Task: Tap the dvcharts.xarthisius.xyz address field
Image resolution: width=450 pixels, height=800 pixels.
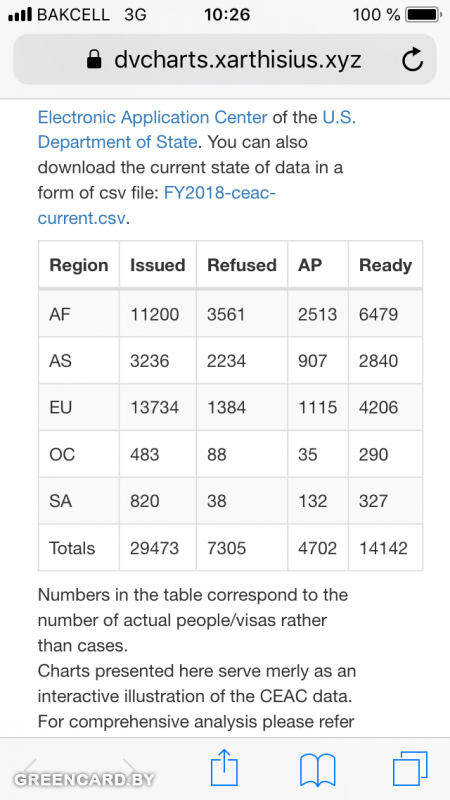Action: coord(225,60)
